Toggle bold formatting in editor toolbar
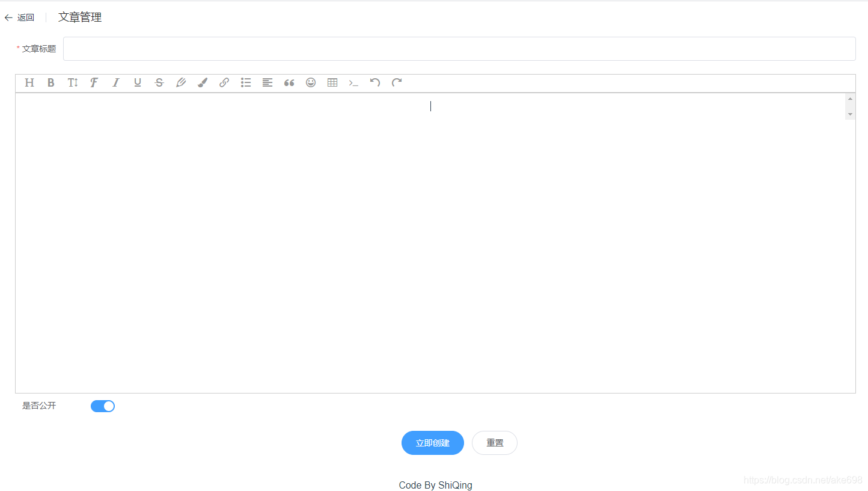Viewport: 868px width, 491px height. click(51, 83)
